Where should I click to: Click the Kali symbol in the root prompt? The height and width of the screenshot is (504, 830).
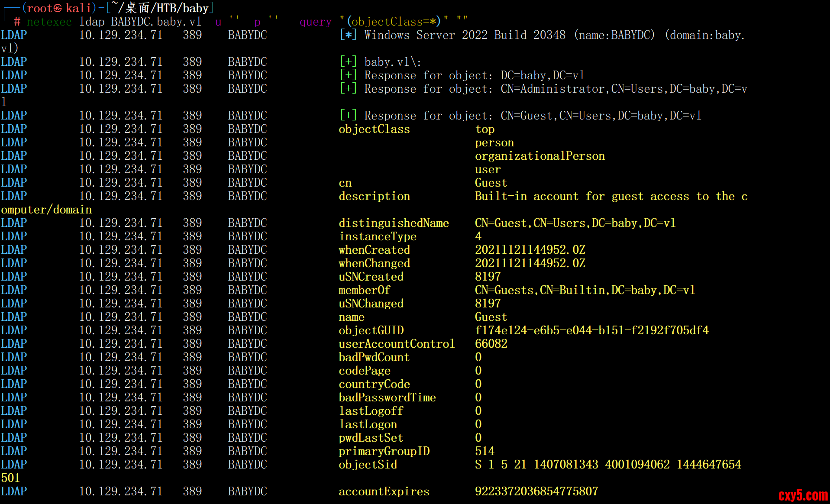point(58,8)
